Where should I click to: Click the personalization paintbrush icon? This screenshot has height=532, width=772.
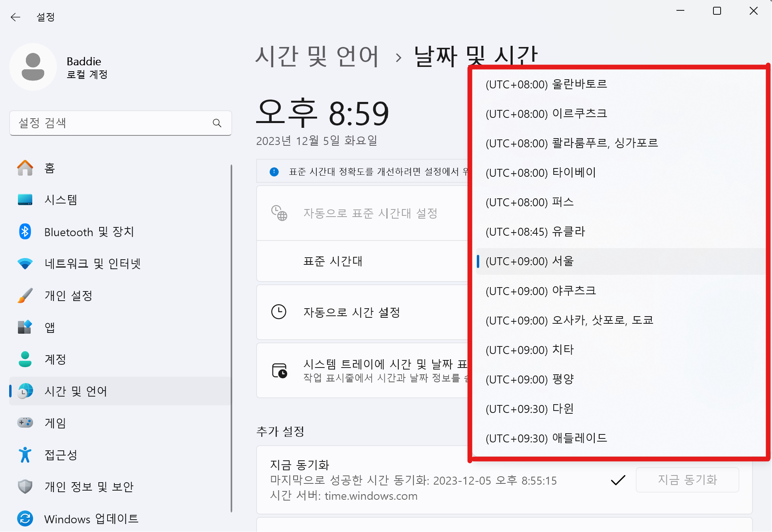[25, 295]
